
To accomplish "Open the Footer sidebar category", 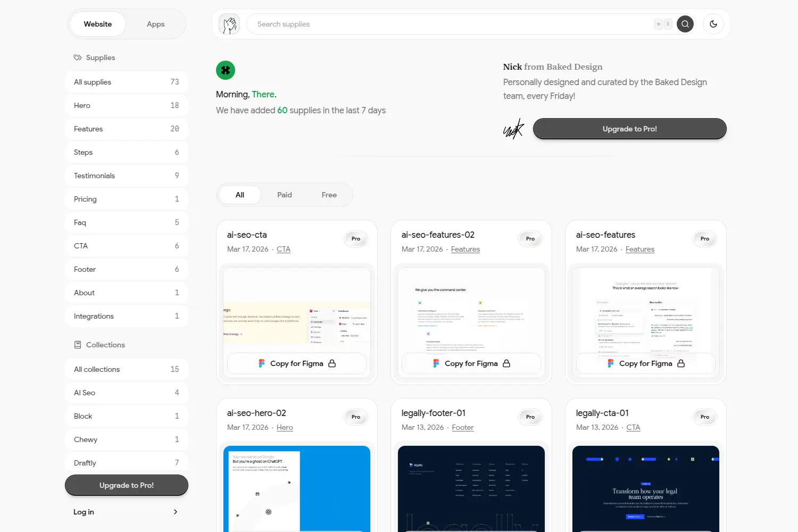I will click(x=127, y=269).
